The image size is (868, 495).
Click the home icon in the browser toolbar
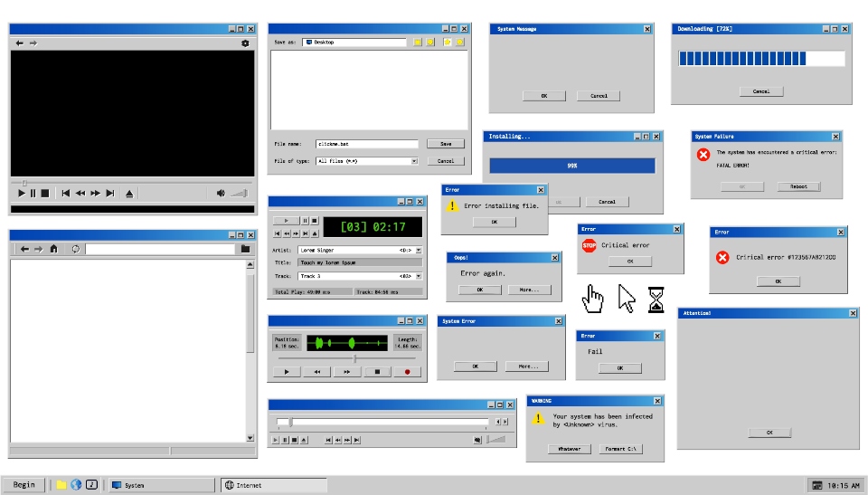[x=53, y=249]
